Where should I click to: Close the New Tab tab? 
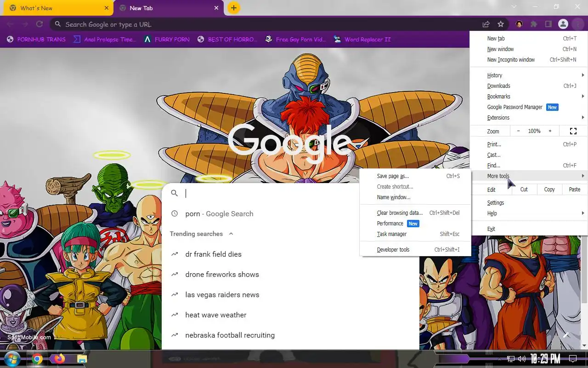pyautogui.click(x=216, y=8)
